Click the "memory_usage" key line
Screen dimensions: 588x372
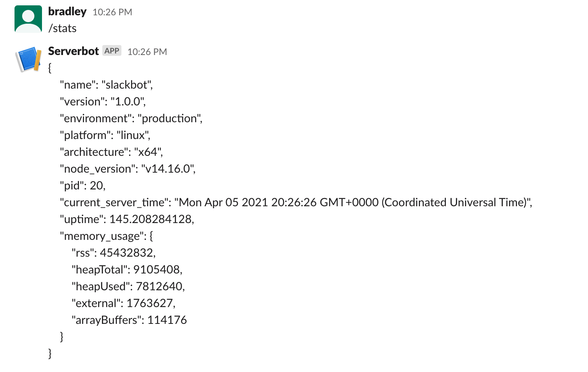point(106,236)
